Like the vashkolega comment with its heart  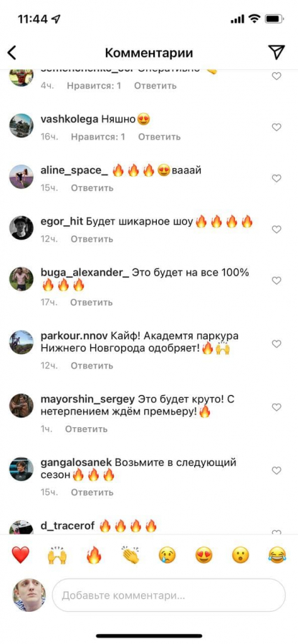(x=277, y=127)
